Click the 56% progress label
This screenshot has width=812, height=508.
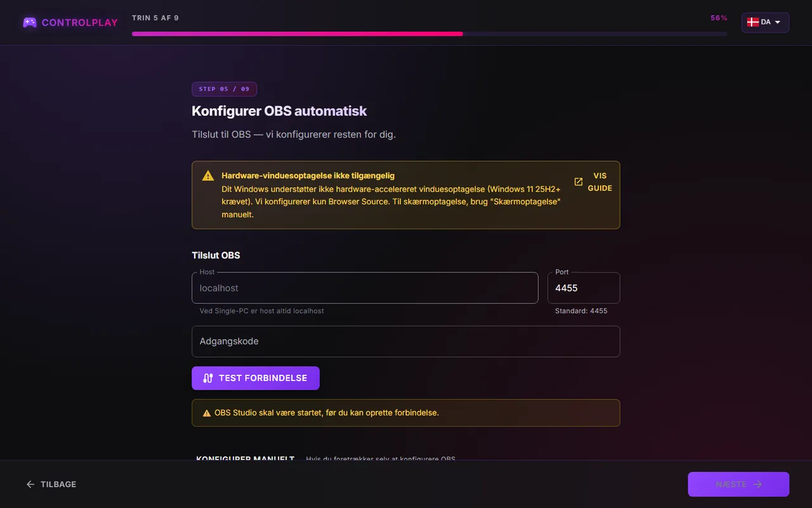719,18
